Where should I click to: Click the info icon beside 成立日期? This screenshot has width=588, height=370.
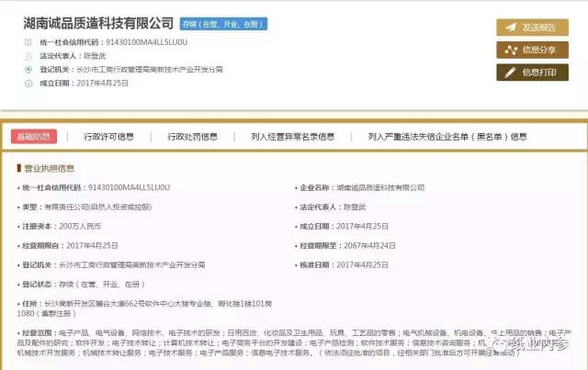click(x=28, y=84)
